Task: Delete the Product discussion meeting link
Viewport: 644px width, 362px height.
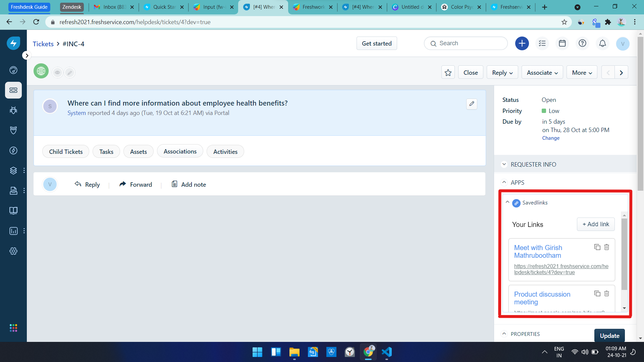Action: pyautogui.click(x=606, y=294)
